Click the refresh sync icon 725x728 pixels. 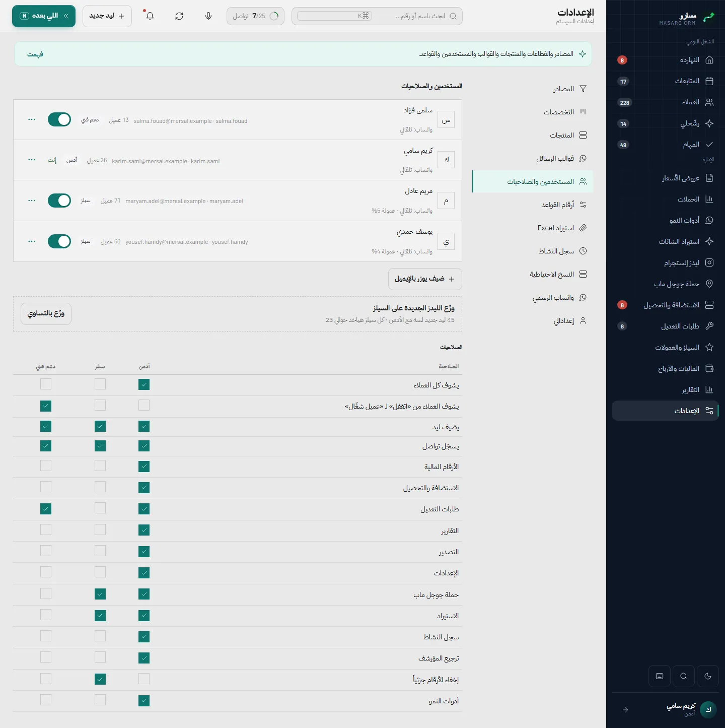pyautogui.click(x=179, y=16)
